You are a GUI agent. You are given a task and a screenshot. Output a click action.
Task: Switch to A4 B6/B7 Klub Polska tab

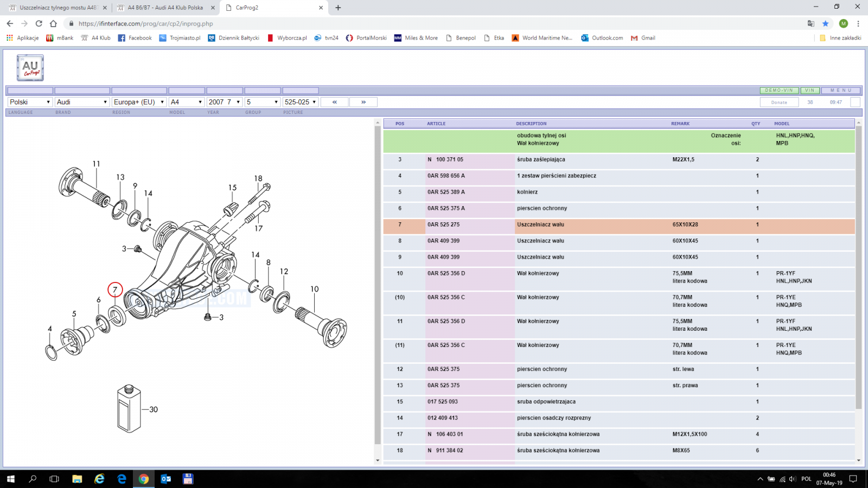pyautogui.click(x=165, y=8)
